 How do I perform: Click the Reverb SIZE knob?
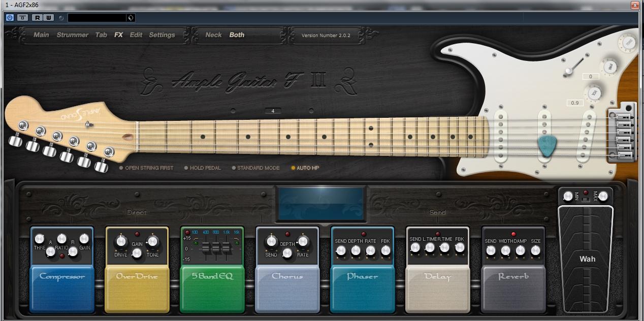coord(536,250)
